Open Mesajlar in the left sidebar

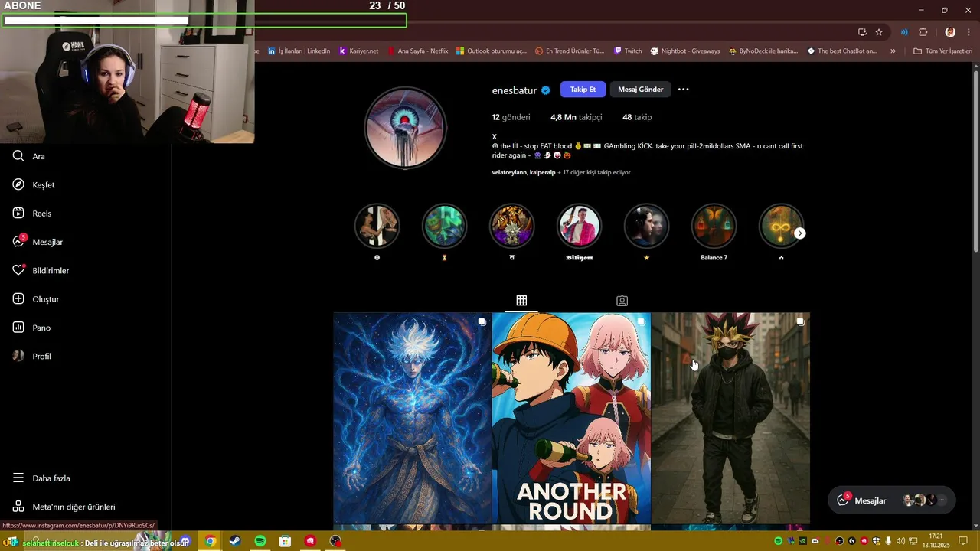[38, 242]
